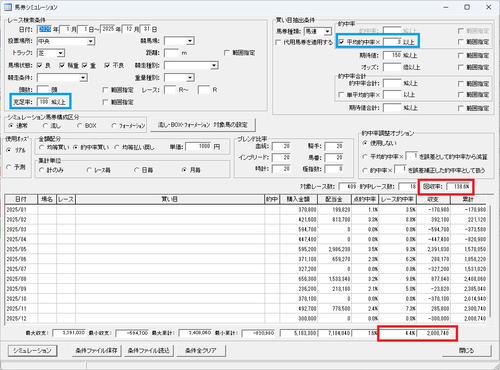500x370 pixels.
Task: Click the 馬券シミュレーション window title icon
Action: (x=8, y=7)
